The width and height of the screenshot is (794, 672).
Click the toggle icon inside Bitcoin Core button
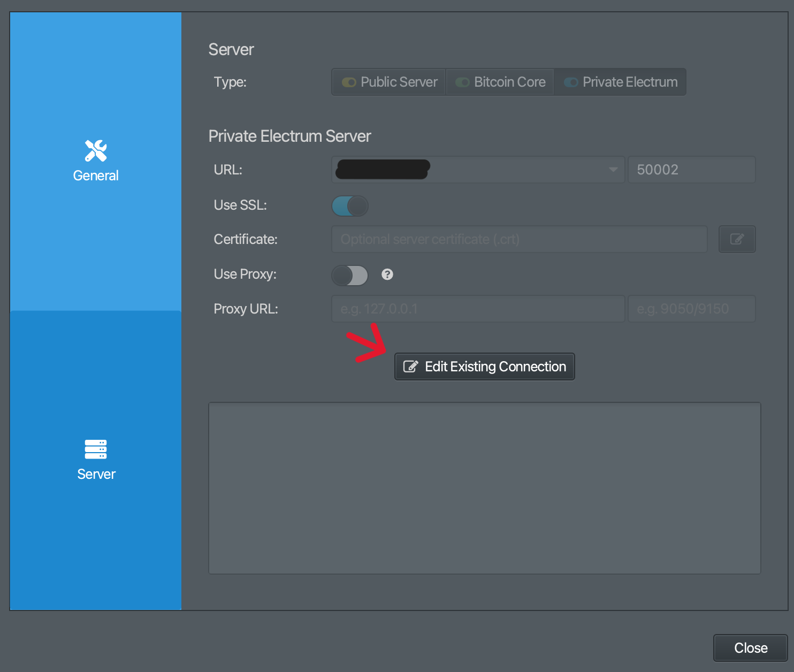coord(462,82)
